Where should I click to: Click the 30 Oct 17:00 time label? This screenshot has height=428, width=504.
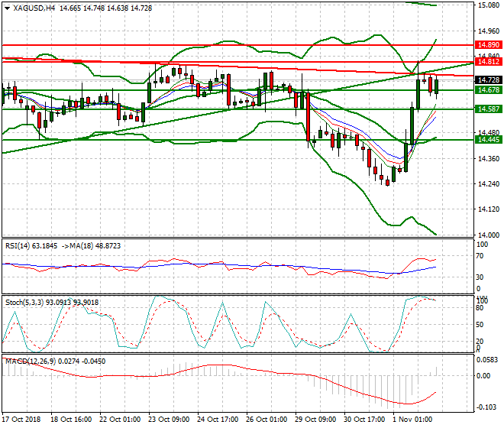(364, 420)
